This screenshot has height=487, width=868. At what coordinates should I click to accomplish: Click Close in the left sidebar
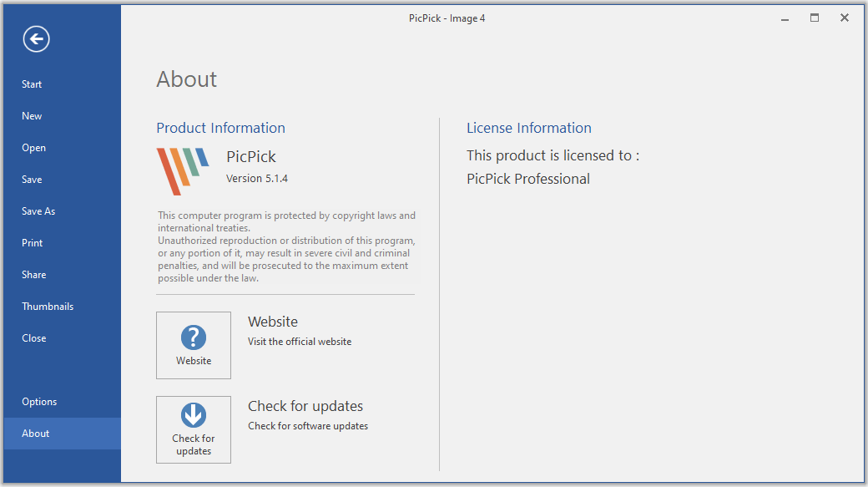click(34, 338)
